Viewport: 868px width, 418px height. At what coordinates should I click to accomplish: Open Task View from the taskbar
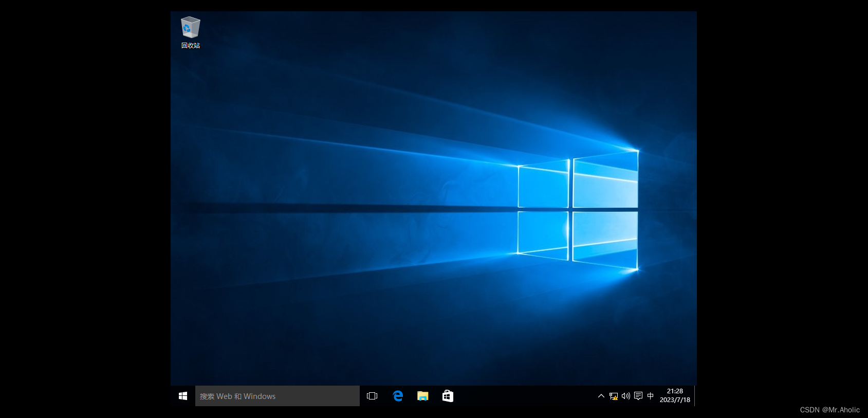point(372,396)
